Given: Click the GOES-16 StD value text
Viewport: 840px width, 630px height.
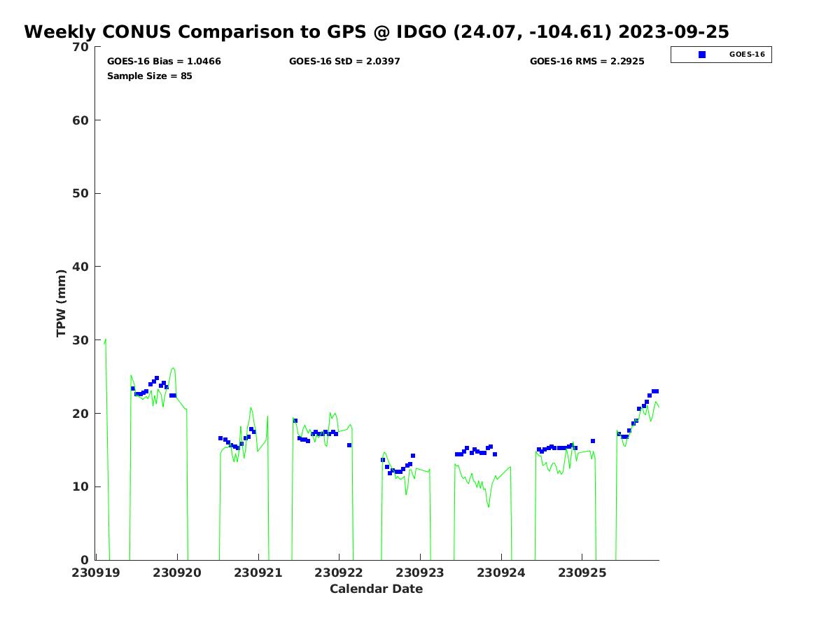Looking at the screenshot, I should click(344, 62).
